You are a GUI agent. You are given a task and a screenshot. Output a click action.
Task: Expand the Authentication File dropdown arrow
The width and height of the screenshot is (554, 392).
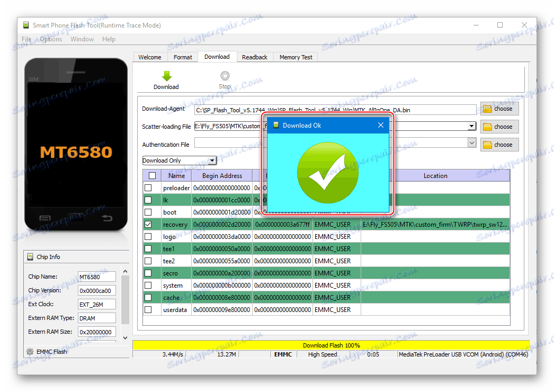pyautogui.click(x=472, y=143)
